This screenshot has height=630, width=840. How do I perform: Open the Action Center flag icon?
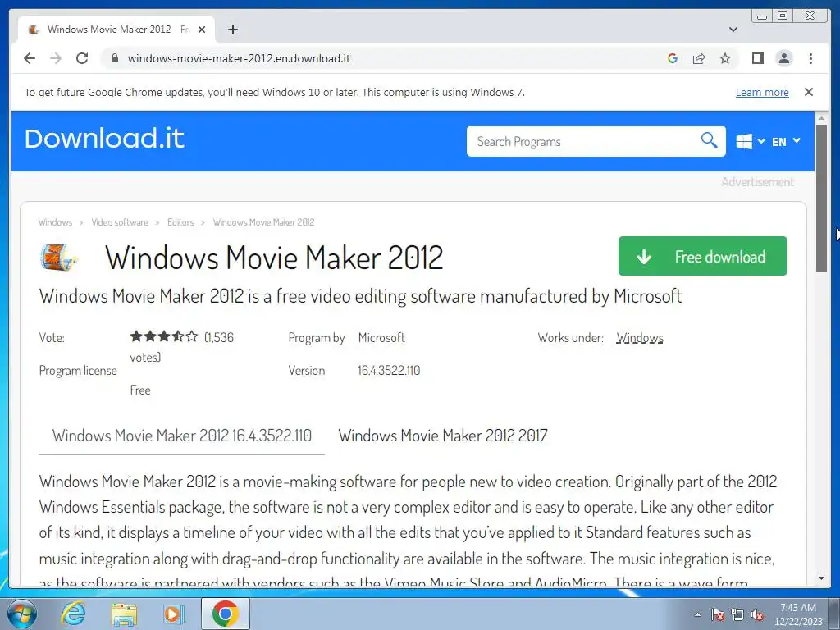point(717,614)
